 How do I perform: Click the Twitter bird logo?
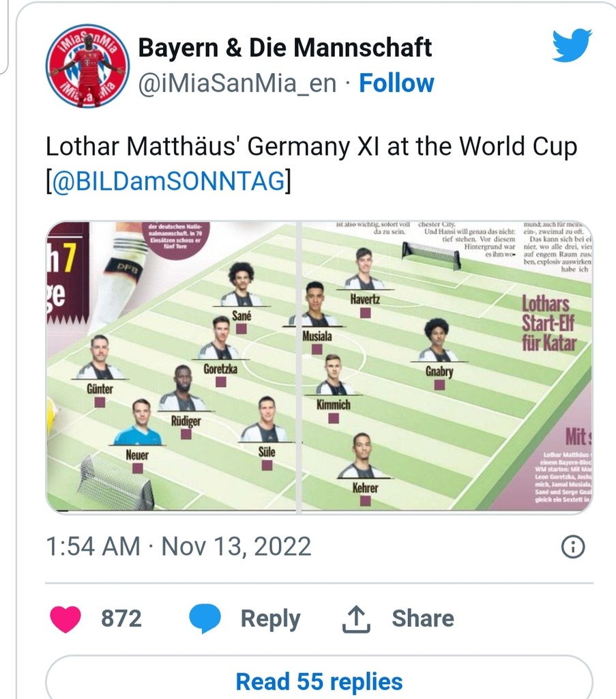(572, 45)
